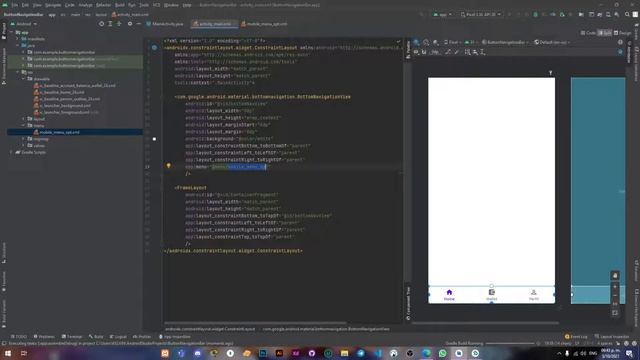The image size is (640, 360).
Task: Toggle view options eye icon in design toolbar
Action: coord(416,52)
